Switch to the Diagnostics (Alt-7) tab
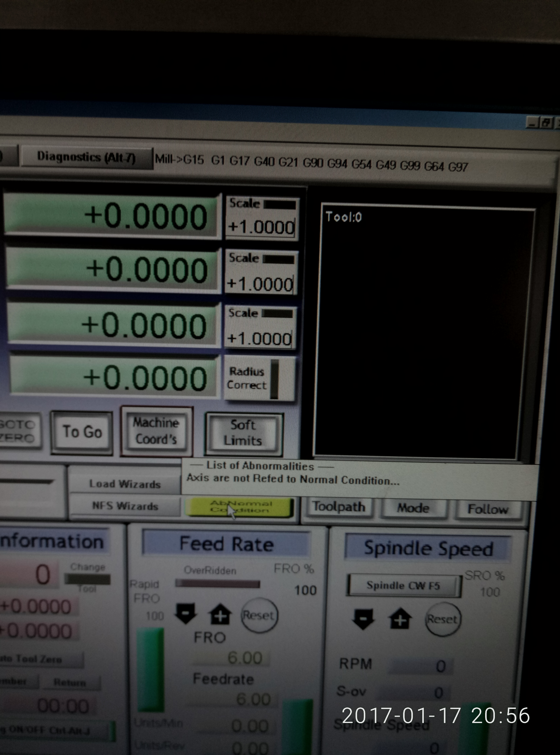This screenshot has height=755, width=560. 86,157
